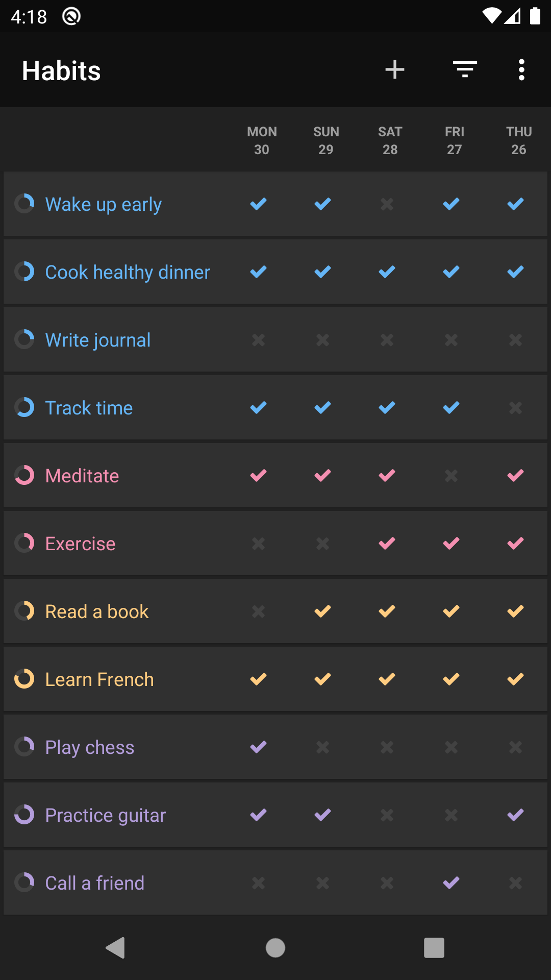Open the Read a book habit
Image resolution: width=551 pixels, height=980 pixels.
click(x=97, y=611)
